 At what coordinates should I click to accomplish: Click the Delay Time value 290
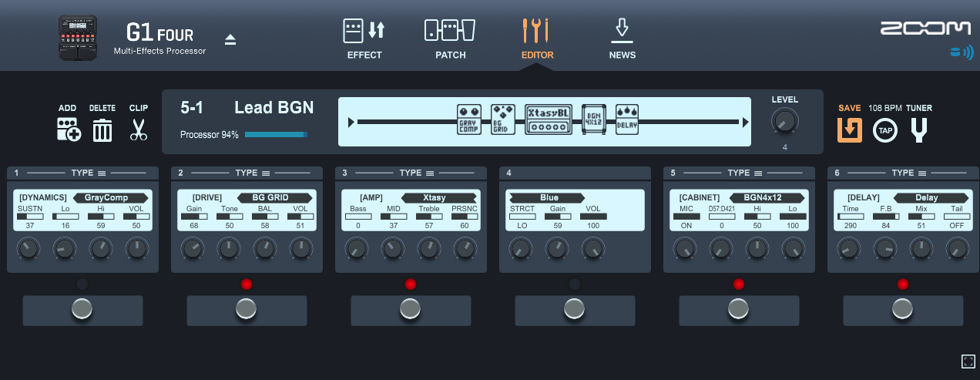(851, 225)
